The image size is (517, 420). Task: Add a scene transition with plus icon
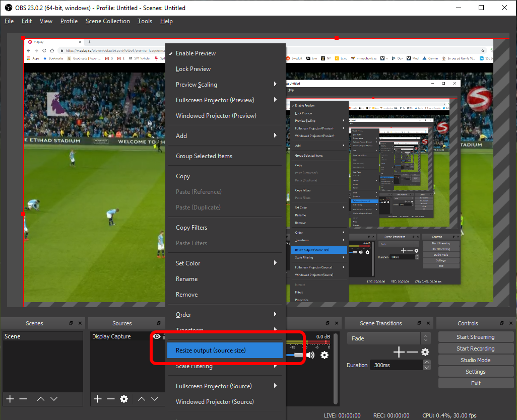tap(399, 352)
